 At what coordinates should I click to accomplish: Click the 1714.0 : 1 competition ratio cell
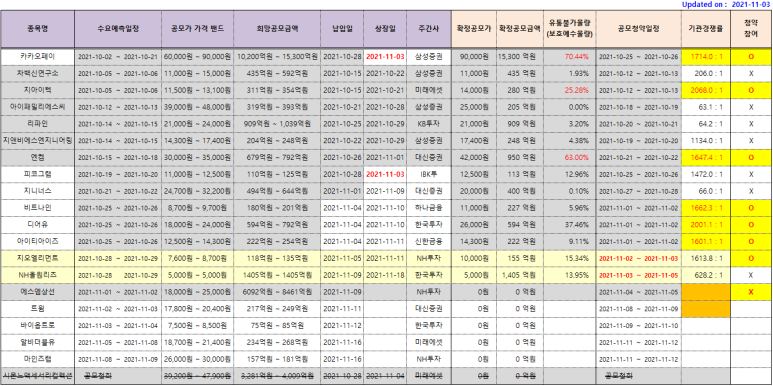pyautogui.click(x=705, y=57)
